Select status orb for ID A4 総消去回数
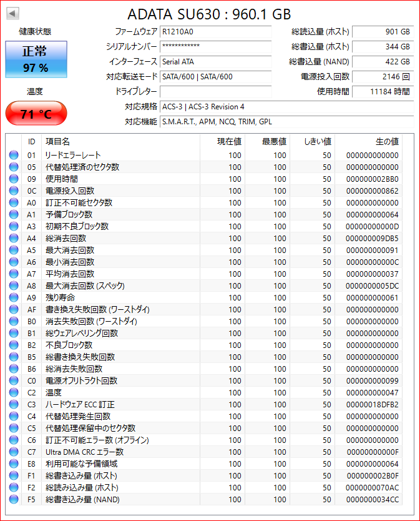Screen dimensions: 420x521 tap(14, 238)
